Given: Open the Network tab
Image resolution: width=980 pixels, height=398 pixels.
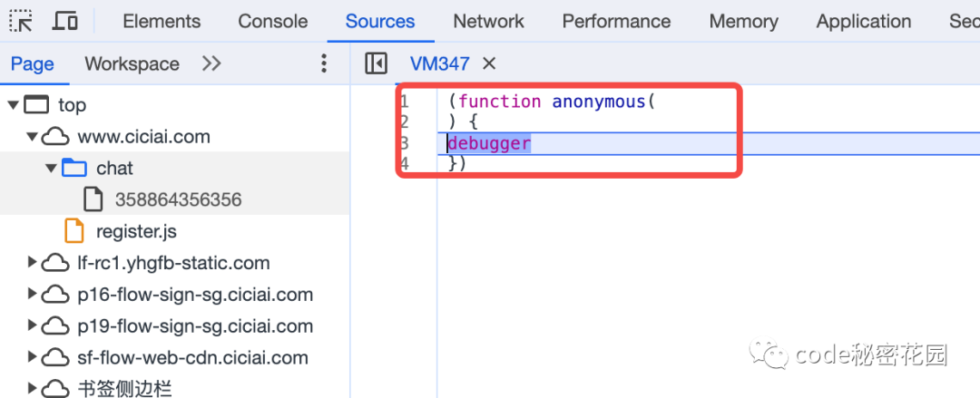Looking at the screenshot, I should click(489, 21).
